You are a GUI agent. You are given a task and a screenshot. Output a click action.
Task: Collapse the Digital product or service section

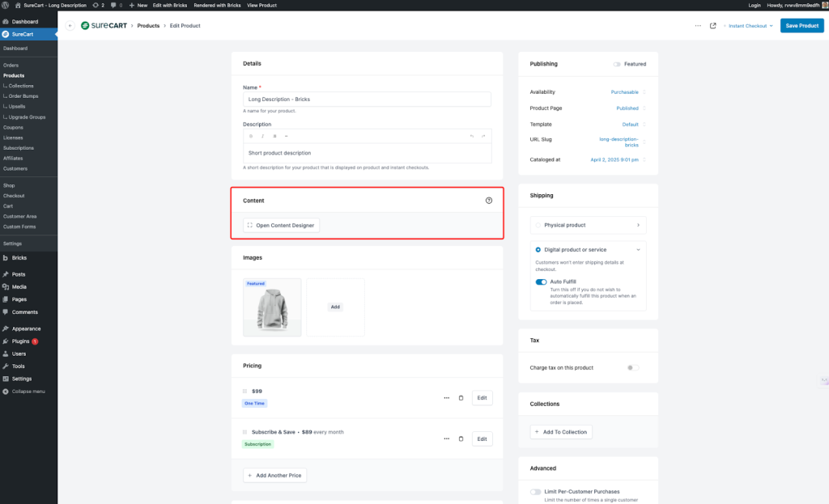click(638, 250)
